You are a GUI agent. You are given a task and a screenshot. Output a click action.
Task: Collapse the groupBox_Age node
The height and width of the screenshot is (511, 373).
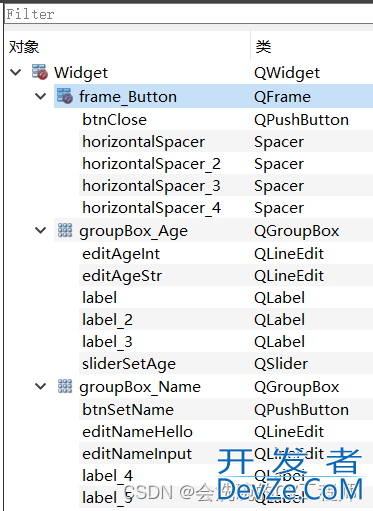41,230
